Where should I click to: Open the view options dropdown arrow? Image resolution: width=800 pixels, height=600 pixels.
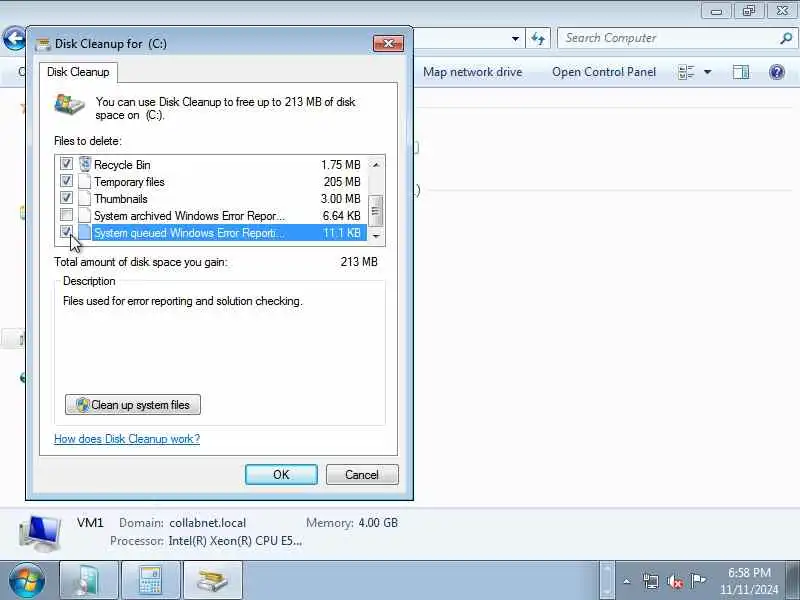click(708, 72)
